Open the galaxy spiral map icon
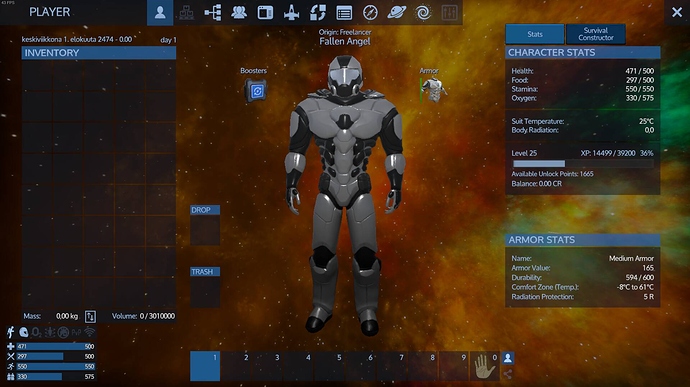Viewport: 690px width, 387px height. (423, 13)
